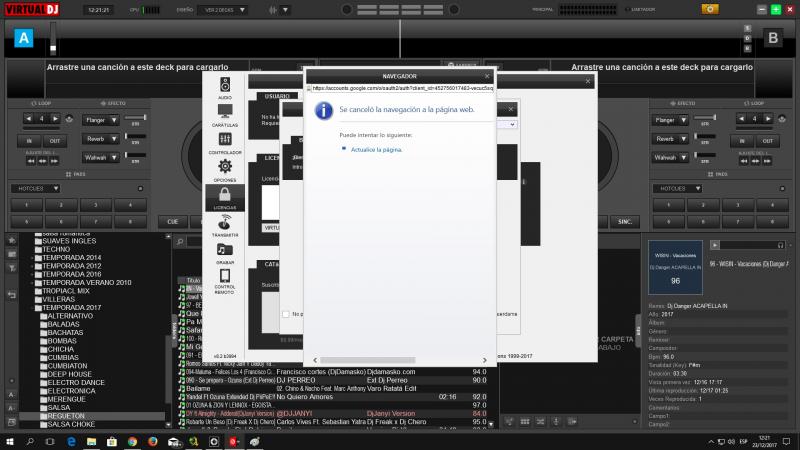Screen dimensions: 800x450
Task: Open the Opciones gear section
Action: (224, 170)
